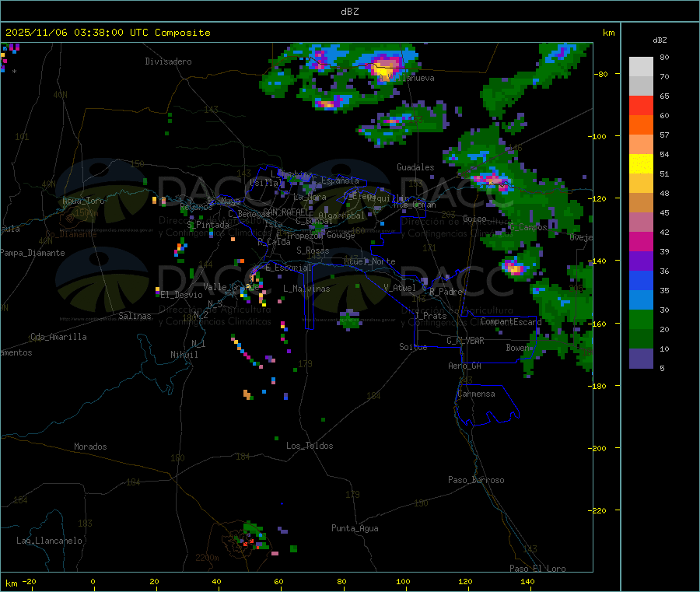Click the 140 km horizontal axis tick
Viewport: 700px width, 592px height.
527,581
